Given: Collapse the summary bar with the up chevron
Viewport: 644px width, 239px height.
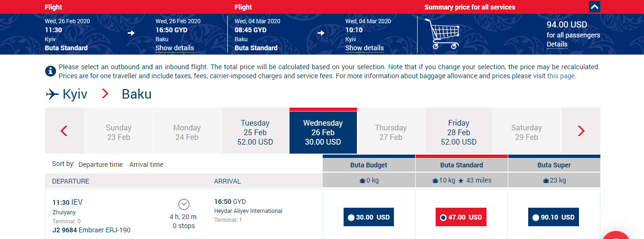Looking at the screenshot, I should pos(595,7).
